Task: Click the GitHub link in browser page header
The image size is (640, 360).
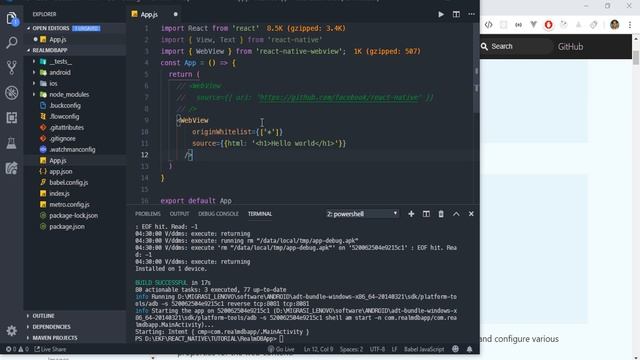Action: [x=570, y=47]
